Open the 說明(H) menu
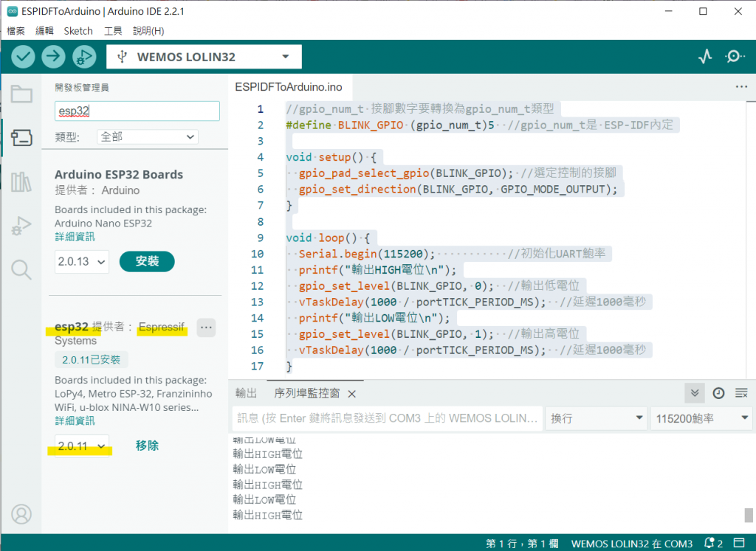This screenshot has height=551, width=756. (148, 31)
